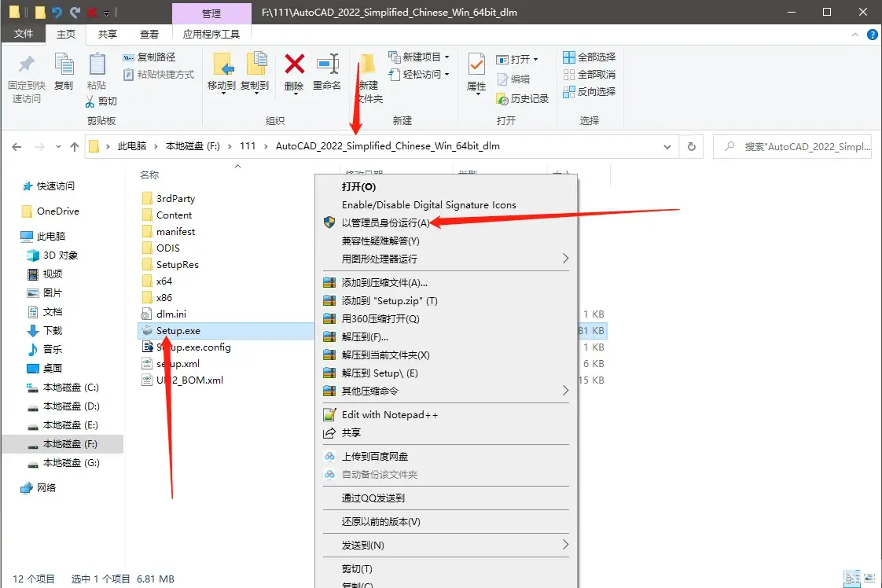Choose 解压到当前文件夹(X) in the context menu
This screenshot has width=882, height=588.
(x=446, y=355)
